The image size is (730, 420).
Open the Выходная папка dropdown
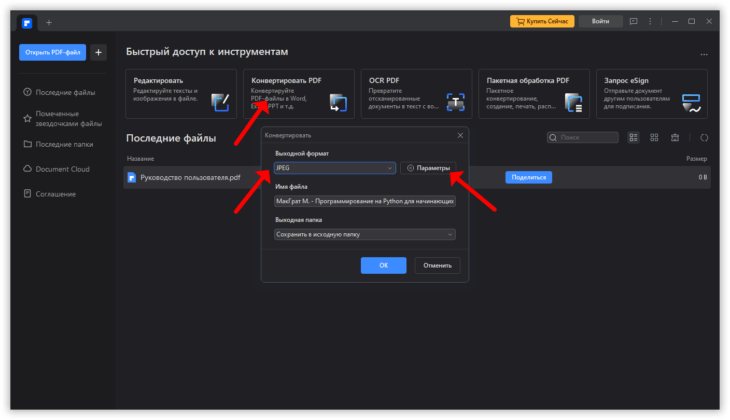pos(365,234)
